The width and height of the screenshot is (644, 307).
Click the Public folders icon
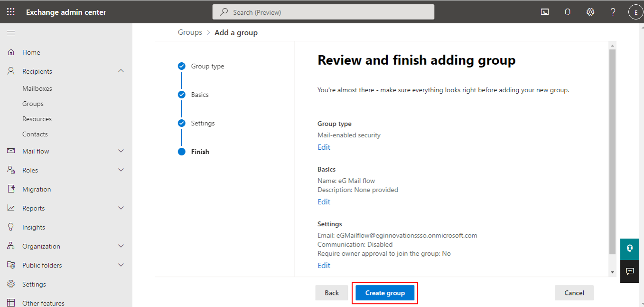[x=11, y=265]
